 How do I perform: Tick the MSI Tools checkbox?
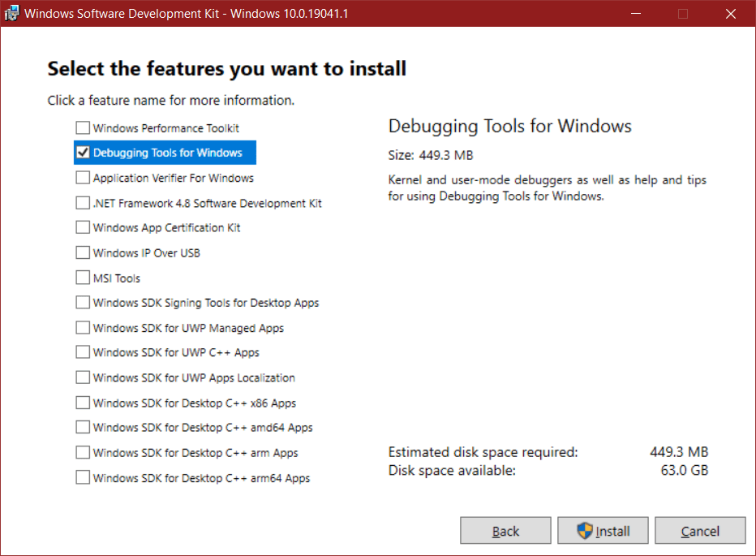tap(83, 278)
